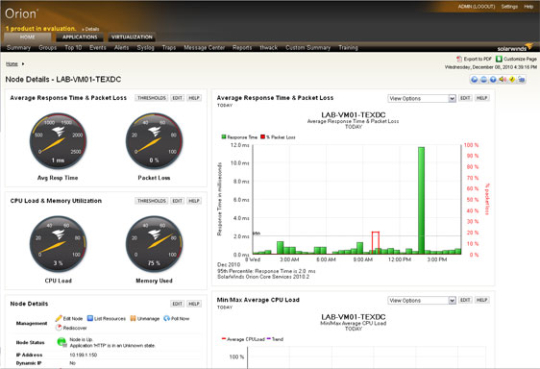Click HELP on Min/Max Average CPU Load panel

482,300
